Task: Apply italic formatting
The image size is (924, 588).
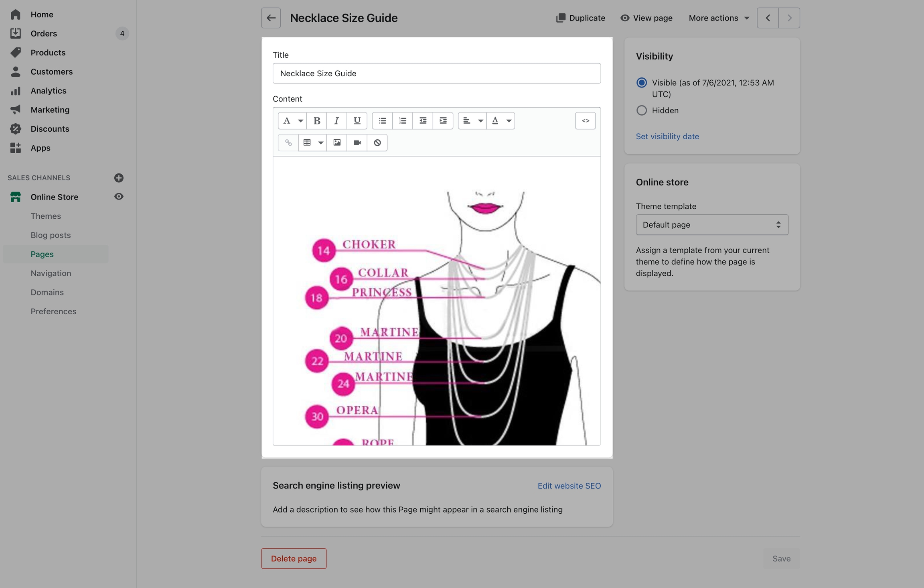Action: tap(336, 121)
